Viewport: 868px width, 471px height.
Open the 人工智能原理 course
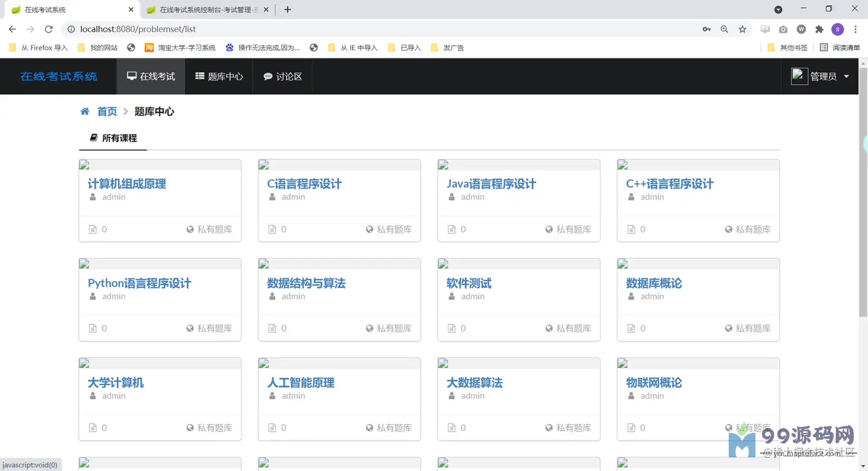[x=301, y=383]
